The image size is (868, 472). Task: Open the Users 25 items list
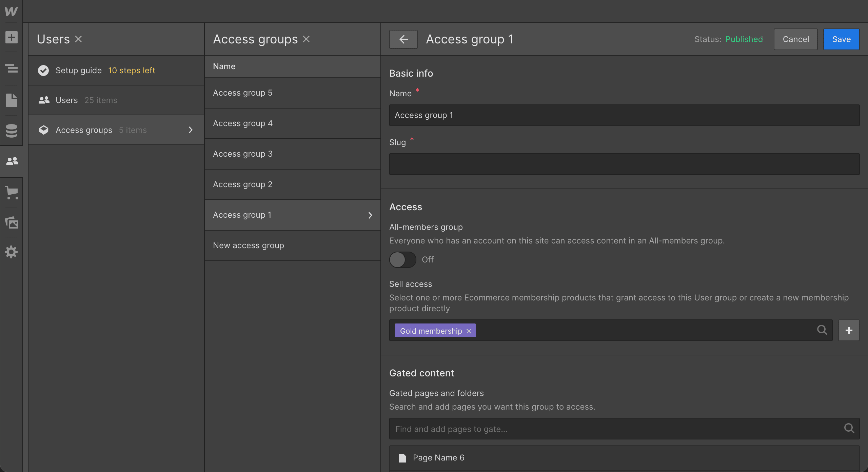pyautogui.click(x=116, y=100)
